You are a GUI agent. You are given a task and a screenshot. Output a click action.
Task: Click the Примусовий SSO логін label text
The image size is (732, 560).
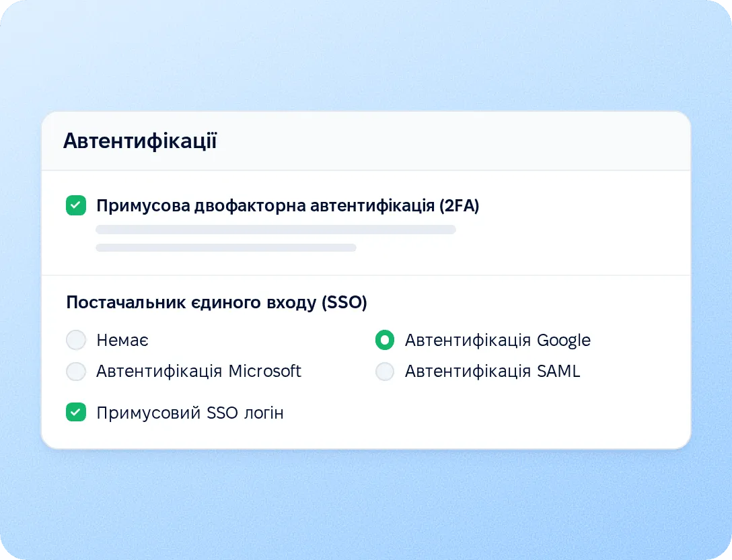click(190, 413)
